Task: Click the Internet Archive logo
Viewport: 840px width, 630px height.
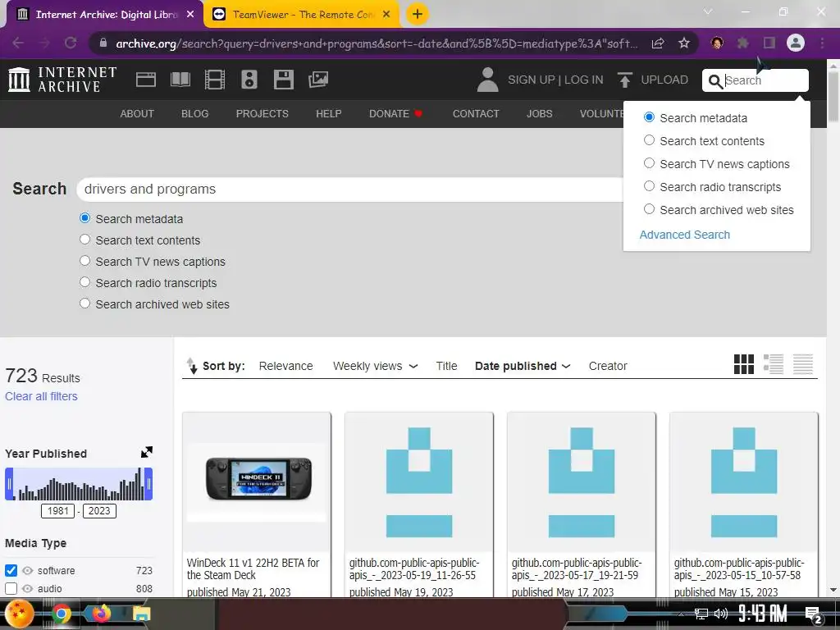Action: tap(62, 80)
